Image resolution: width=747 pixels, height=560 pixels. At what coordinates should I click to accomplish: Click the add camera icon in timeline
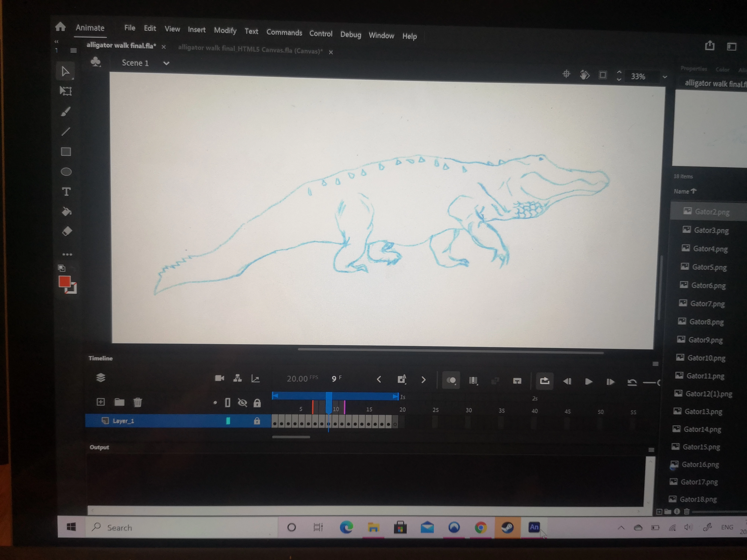coord(219,378)
